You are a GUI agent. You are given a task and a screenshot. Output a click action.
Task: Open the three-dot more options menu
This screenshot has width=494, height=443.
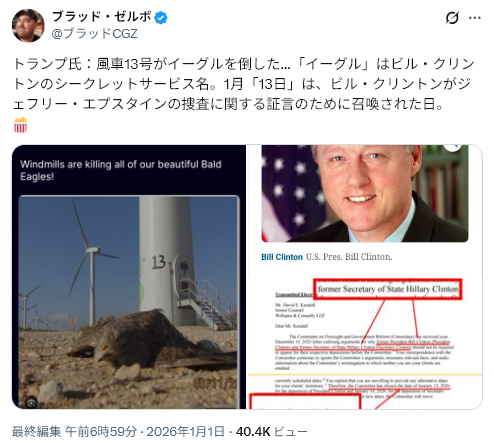click(475, 18)
